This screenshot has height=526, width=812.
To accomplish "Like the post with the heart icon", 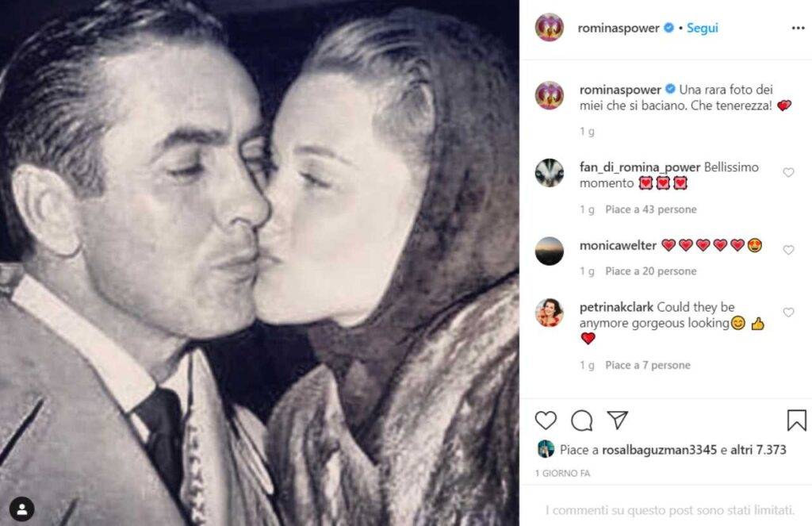I will [546, 420].
